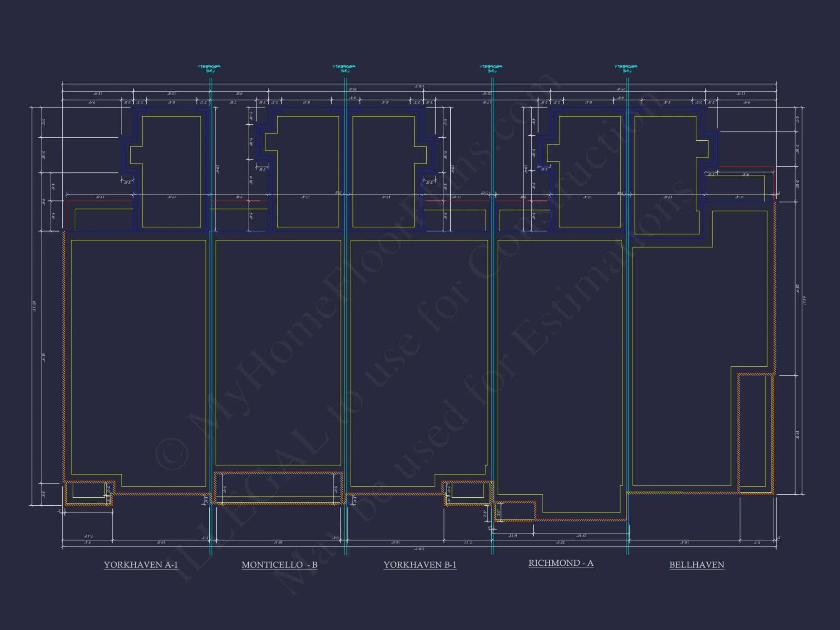This screenshot has width=840, height=630.
Task: Click the red line segment in Bellhaven's upper right
Action: [x=745, y=167]
